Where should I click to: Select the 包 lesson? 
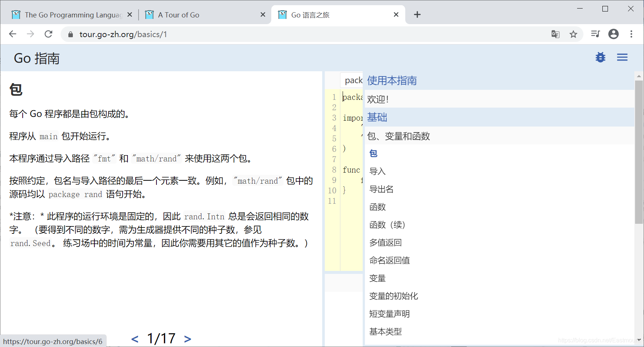click(373, 153)
